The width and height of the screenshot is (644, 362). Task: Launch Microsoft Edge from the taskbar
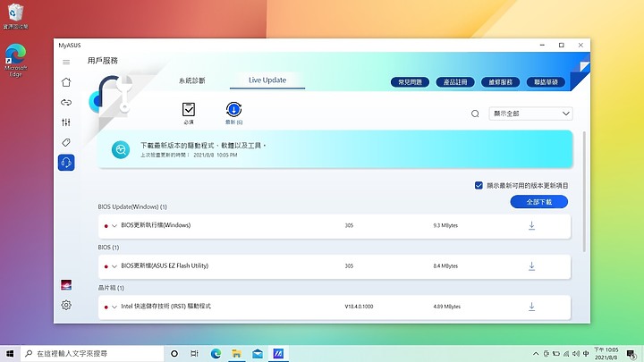point(216,353)
